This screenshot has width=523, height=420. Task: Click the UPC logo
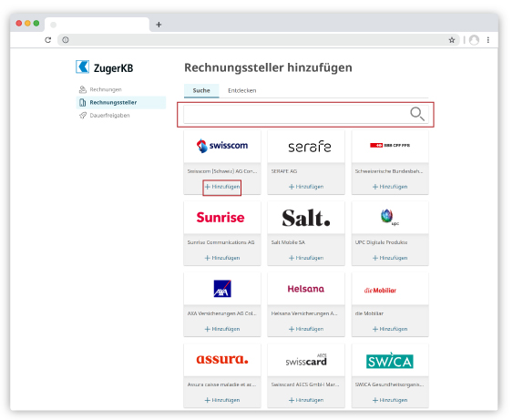pos(389,217)
